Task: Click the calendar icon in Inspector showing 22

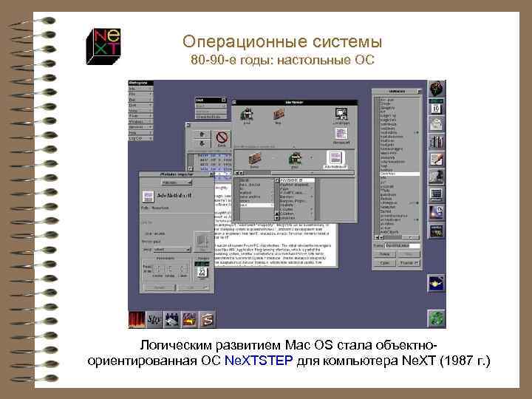Action: (202, 270)
